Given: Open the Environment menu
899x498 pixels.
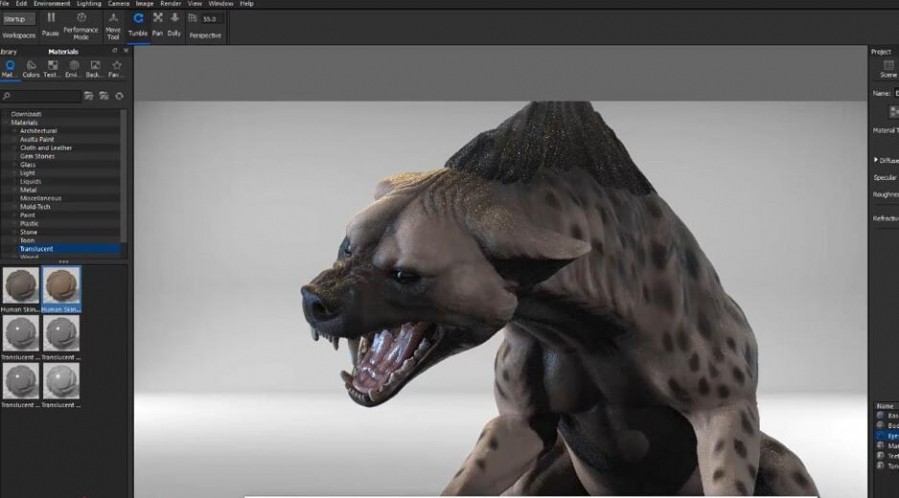Looking at the screenshot, I should click(x=52, y=3).
